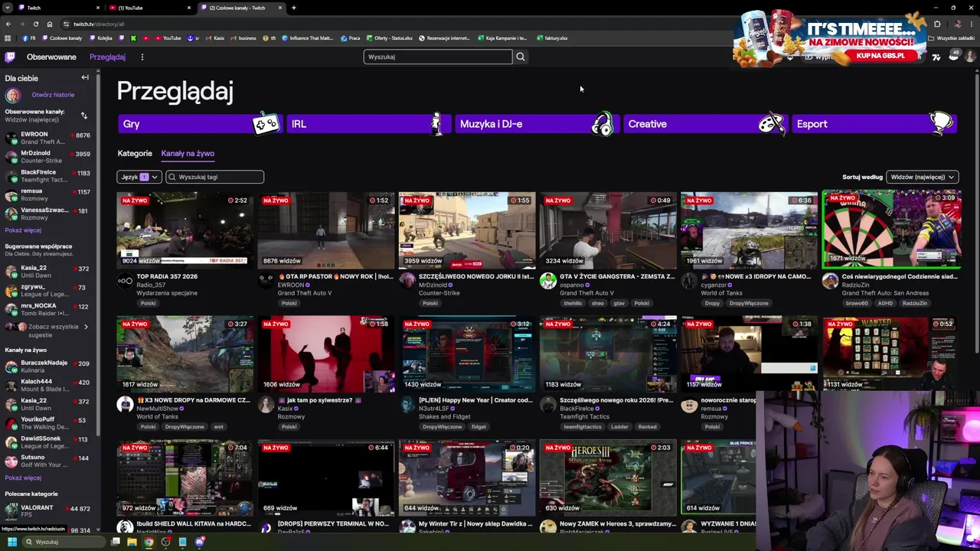
Task: Open a new browser tab with plus icon
Action: (x=294, y=8)
